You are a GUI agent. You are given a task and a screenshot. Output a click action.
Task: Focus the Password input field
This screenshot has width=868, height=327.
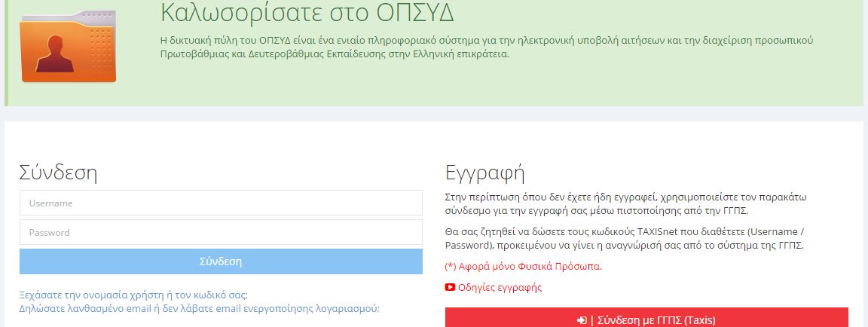[221, 232]
